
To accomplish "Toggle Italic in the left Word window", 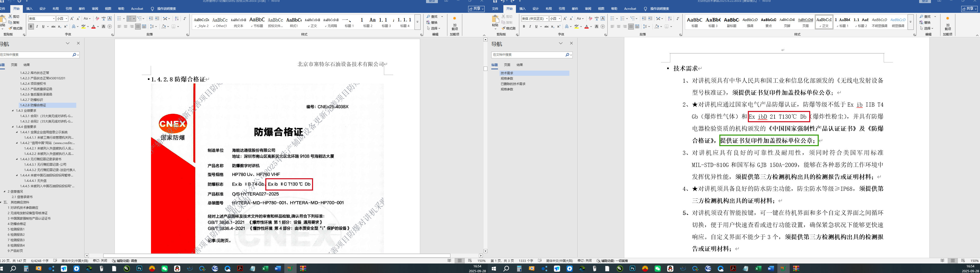I will pos(37,27).
